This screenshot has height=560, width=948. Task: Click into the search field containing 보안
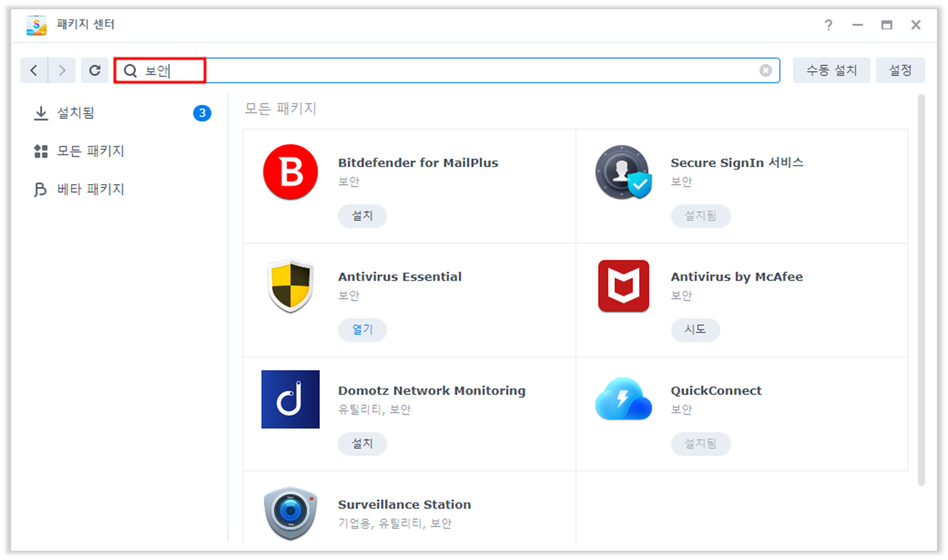[x=447, y=71]
